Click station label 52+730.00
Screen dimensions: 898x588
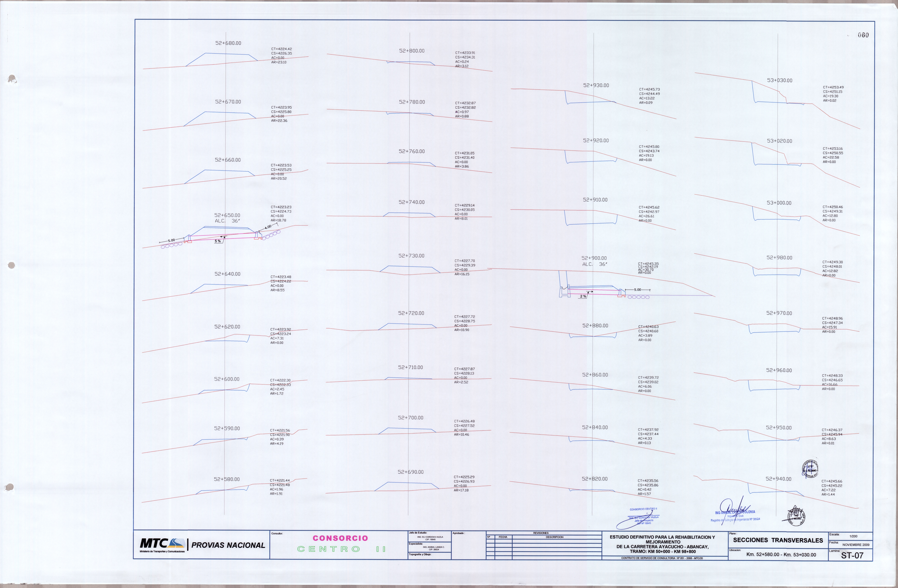click(x=411, y=256)
